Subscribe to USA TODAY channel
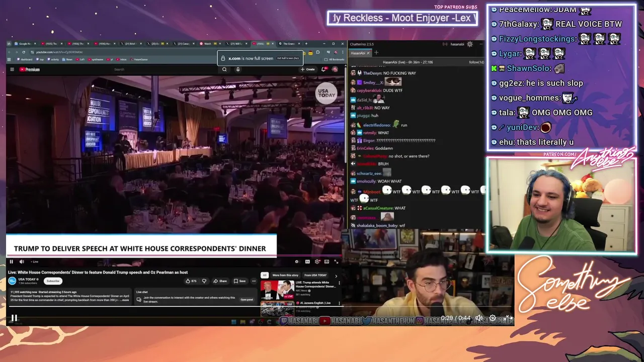The image size is (644, 362). [53, 281]
